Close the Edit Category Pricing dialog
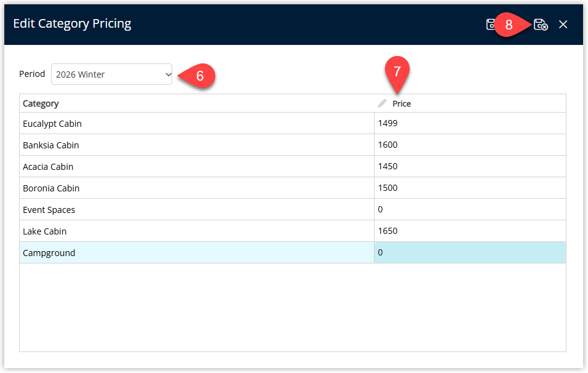Image resolution: width=588 pixels, height=373 pixels. pos(563,25)
